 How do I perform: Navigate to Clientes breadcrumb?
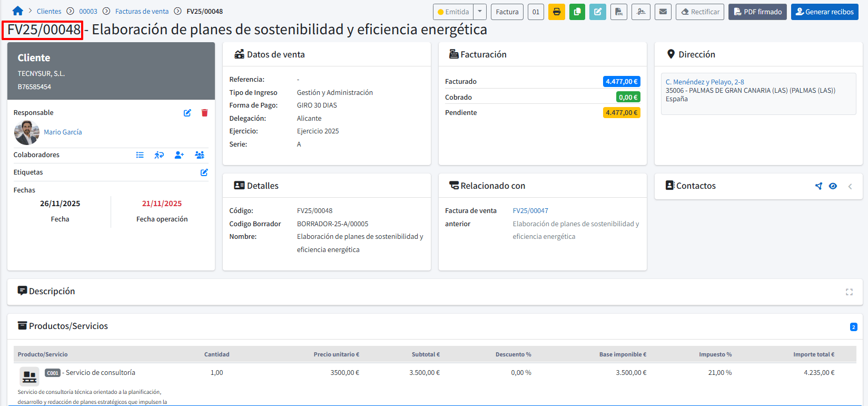tap(49, 11)
